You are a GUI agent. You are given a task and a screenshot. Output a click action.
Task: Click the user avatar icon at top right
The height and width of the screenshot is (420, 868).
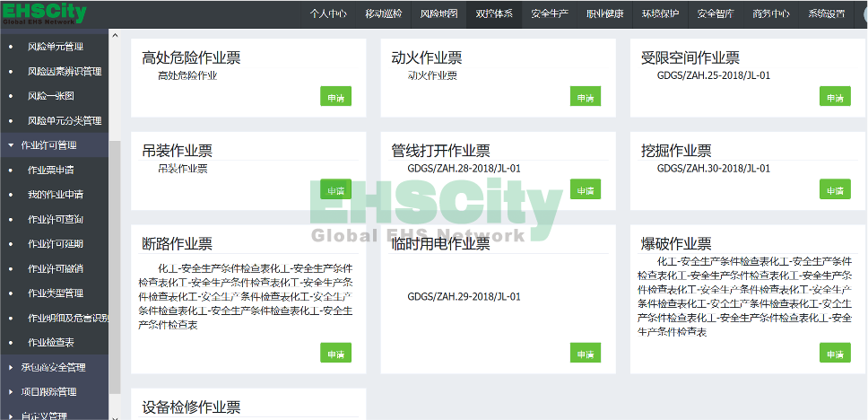click(863, 13)
